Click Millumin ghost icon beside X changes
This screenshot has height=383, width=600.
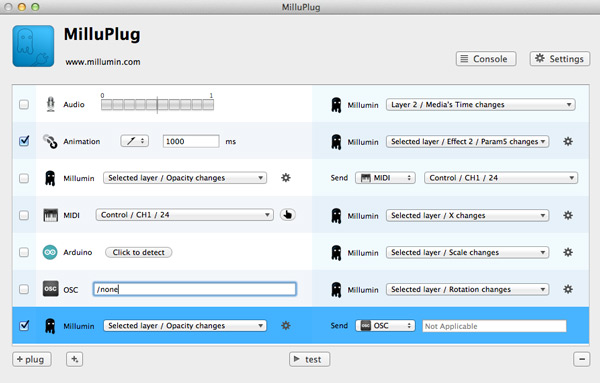[x=336, y=216]
